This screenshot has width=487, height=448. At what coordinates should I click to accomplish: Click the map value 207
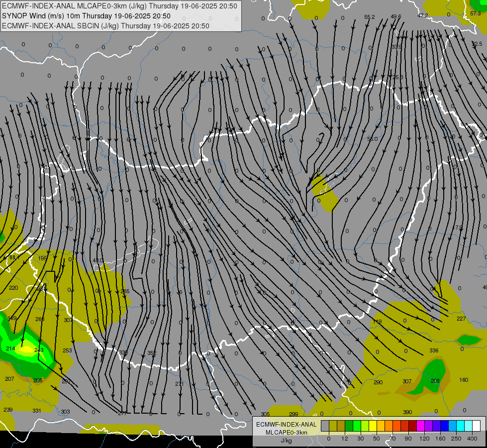click(9, 379)
